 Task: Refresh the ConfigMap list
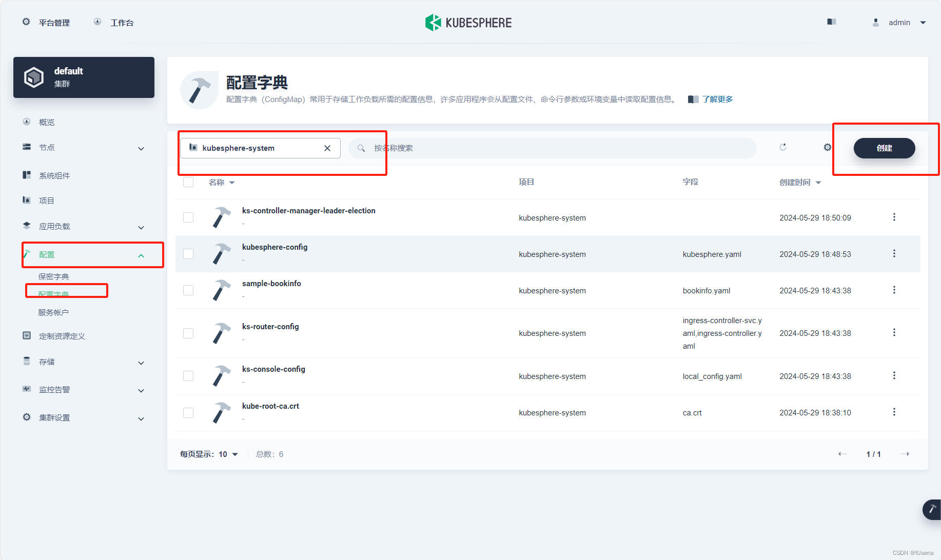coord(783,147)
